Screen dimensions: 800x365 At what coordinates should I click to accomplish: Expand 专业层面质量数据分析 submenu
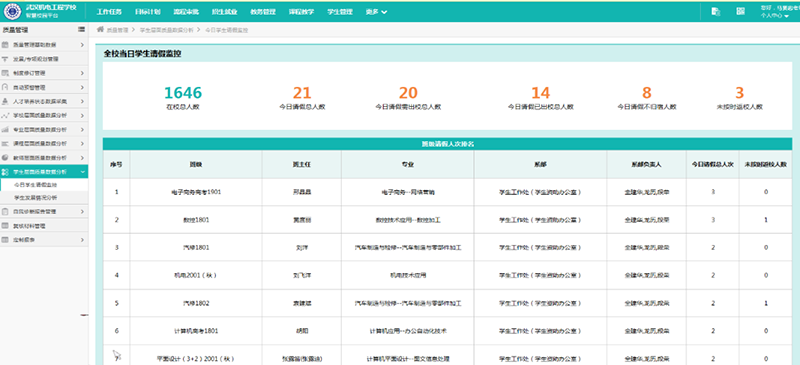click(x=44, y=130)
